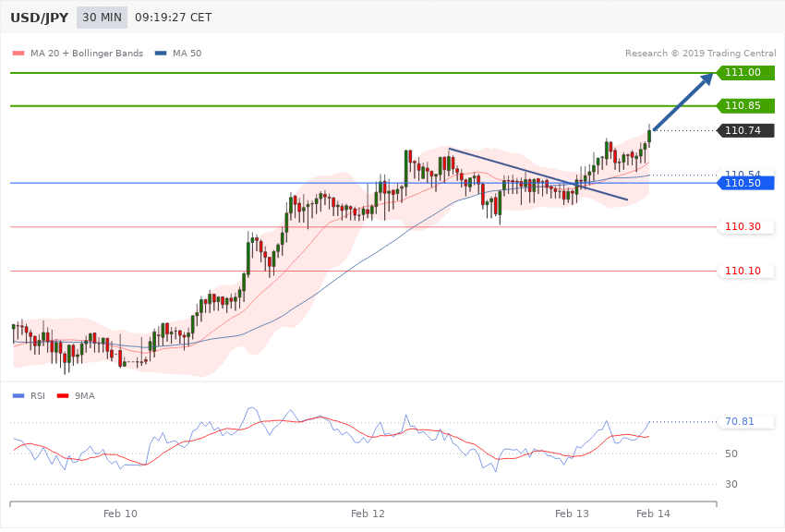Click the Feb 12 date axis label

coord(368,514)
